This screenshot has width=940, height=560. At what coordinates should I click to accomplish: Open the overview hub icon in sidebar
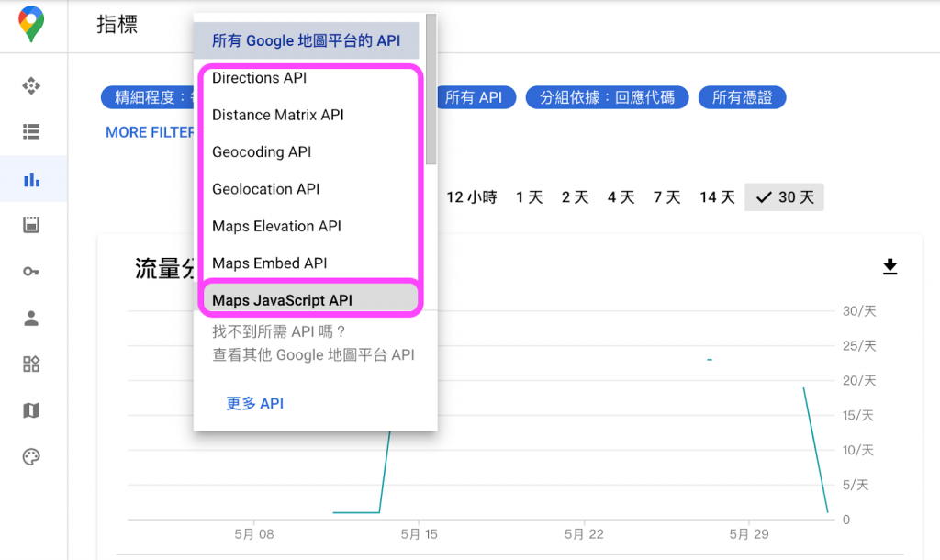[x=31, y=85]
